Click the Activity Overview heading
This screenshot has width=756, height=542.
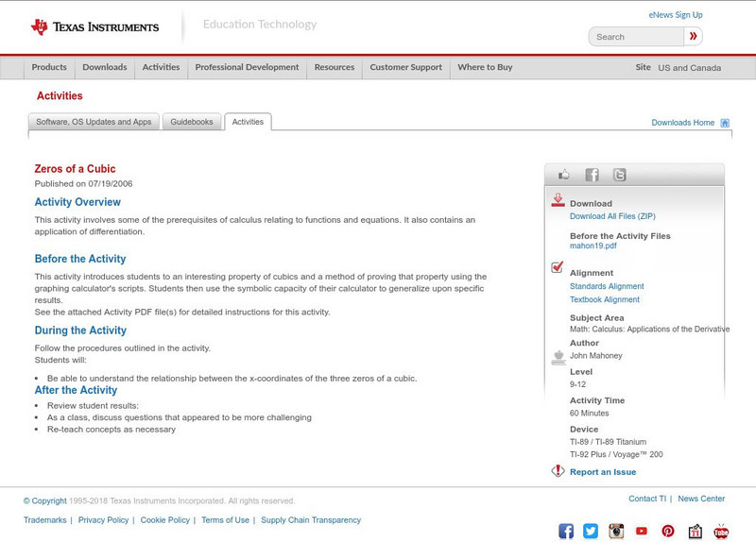(77, 202)
